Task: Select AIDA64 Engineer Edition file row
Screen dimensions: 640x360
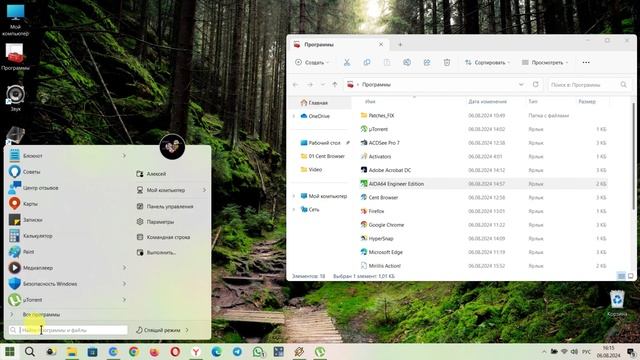Action: click(x=483, y=184)
